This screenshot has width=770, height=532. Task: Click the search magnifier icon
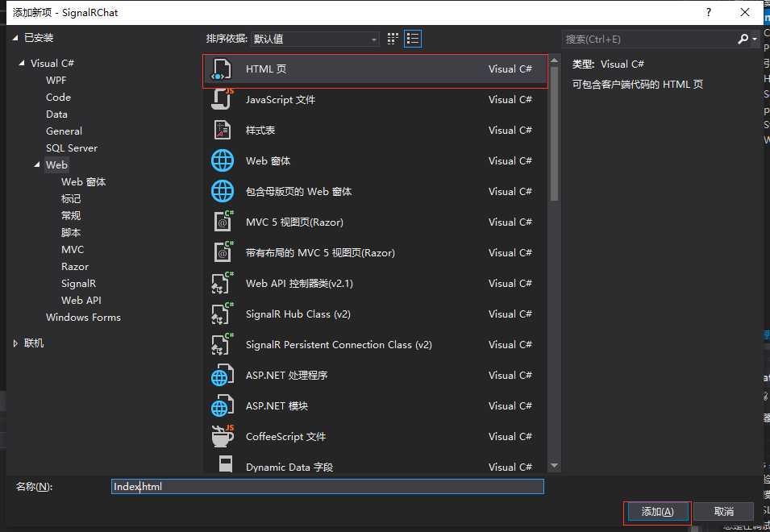pos(743,39)
